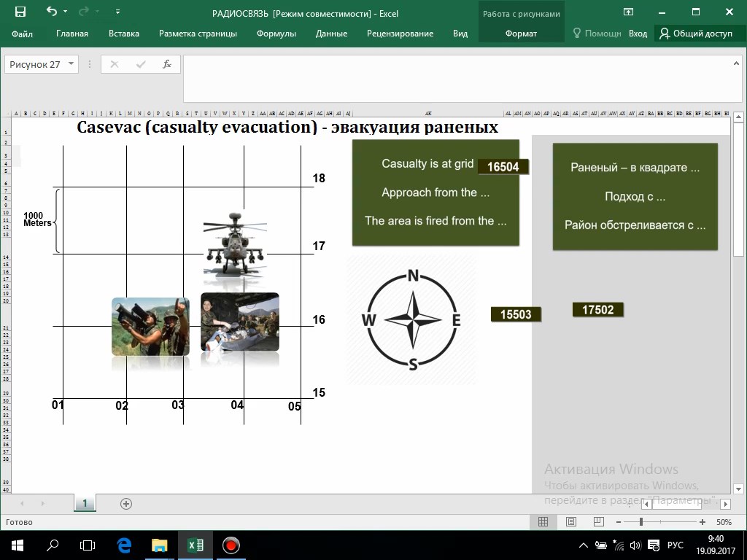Select sheet tab 1
The image size is (747, 560).
(x=85, y=503)
